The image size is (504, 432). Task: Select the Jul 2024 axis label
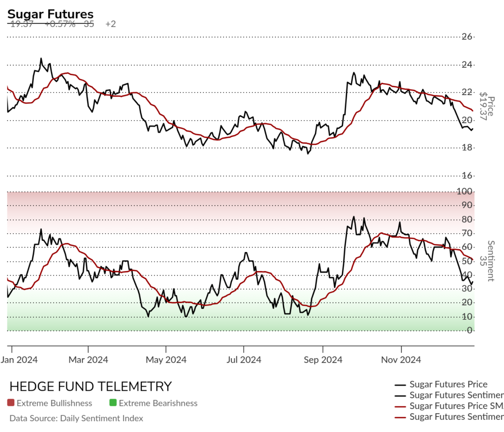(x=244, y=360)
